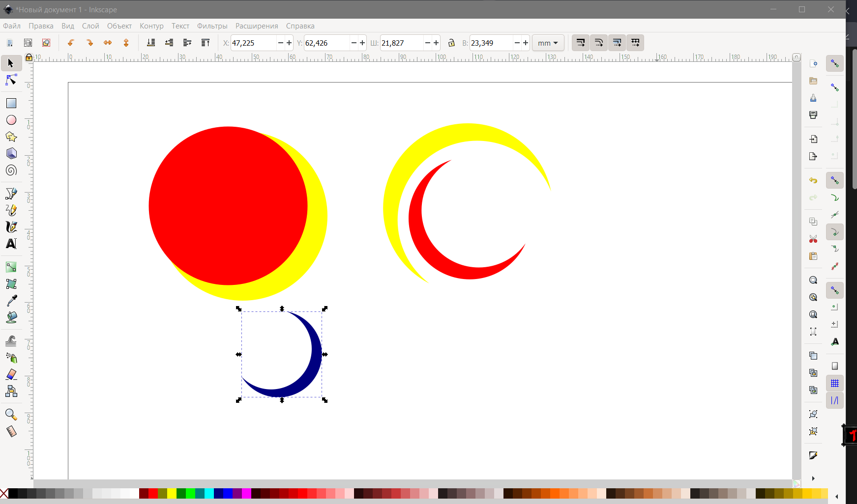The width and height of the screenshot is (857, 504).
Task: Select the Spray tool
Action: tap(11, 358)
